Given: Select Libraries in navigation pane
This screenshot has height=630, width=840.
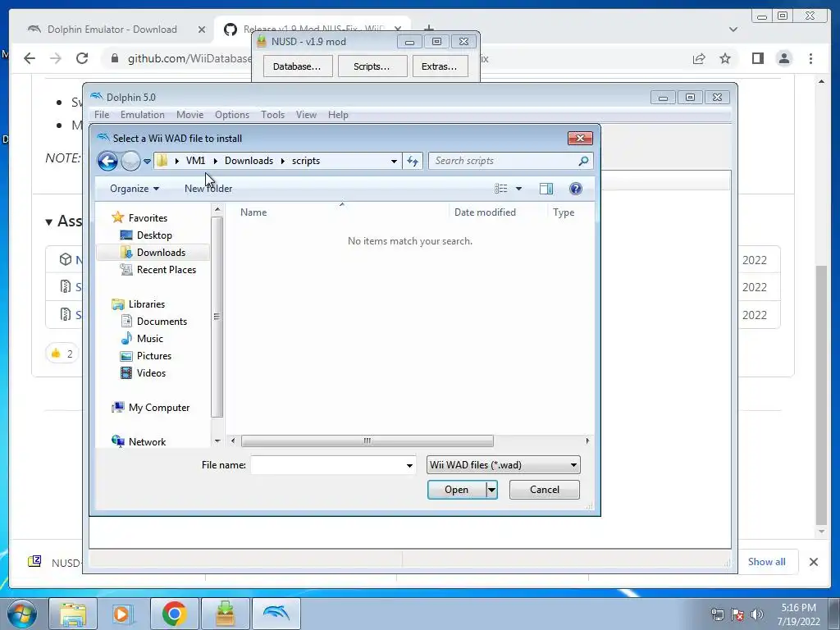Looking at the screenshot, I should click(146, 304).
